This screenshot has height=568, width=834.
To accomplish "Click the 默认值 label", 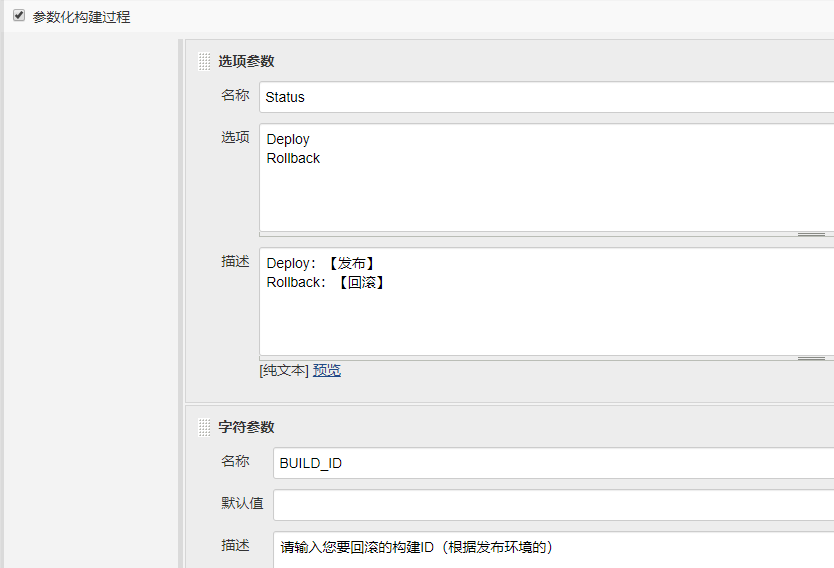I will (x=242, y=503).
